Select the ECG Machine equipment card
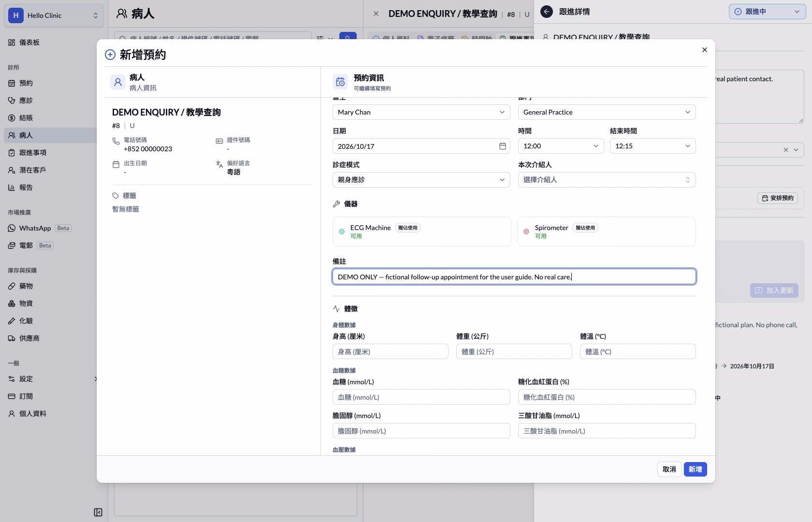This screenshot has height=522, width=812. click(421, 232)
